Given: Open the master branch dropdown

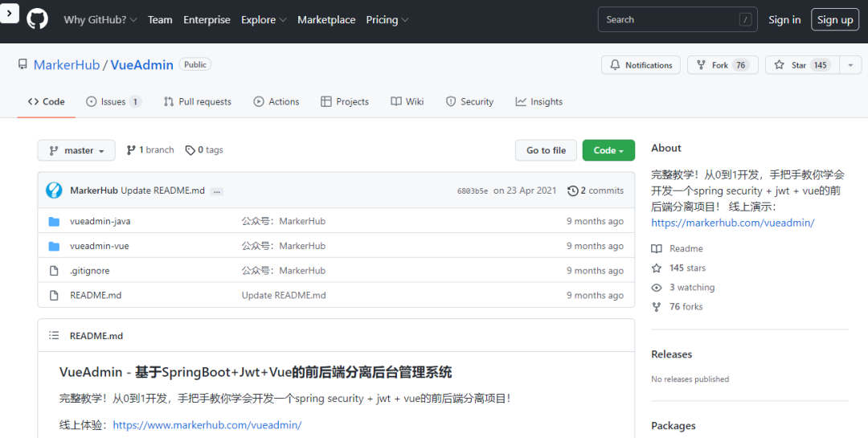Looking at the screenshot, I should [x=76, y=150].
